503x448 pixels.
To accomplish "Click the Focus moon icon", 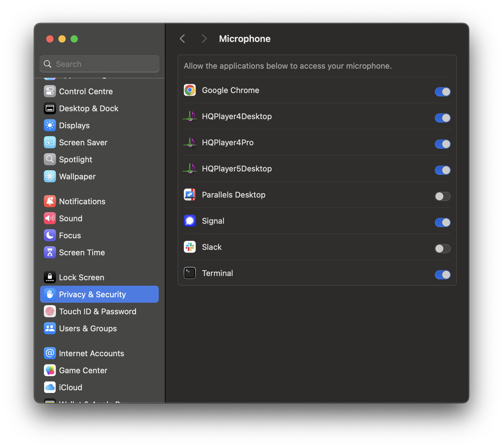I will [50, 235].
